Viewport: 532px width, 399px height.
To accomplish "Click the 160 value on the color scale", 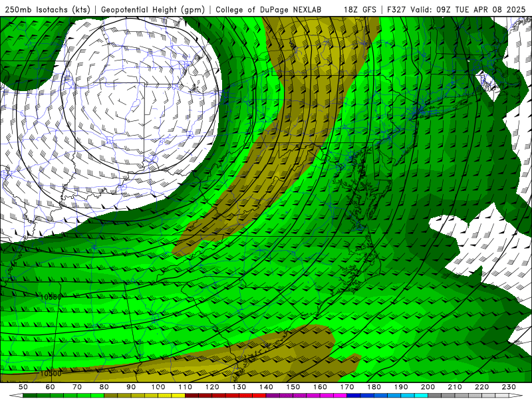I will (320, 387).
